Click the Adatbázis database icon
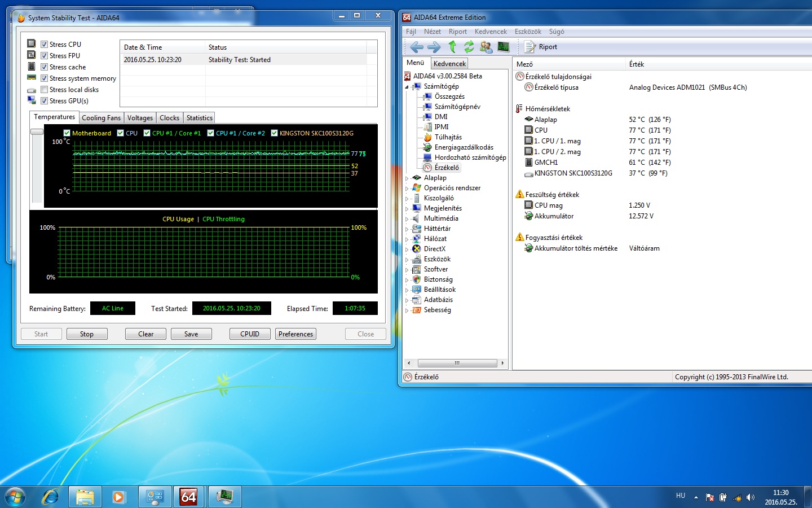Screen dimensions: 812x508 click(x=417, y=300)
